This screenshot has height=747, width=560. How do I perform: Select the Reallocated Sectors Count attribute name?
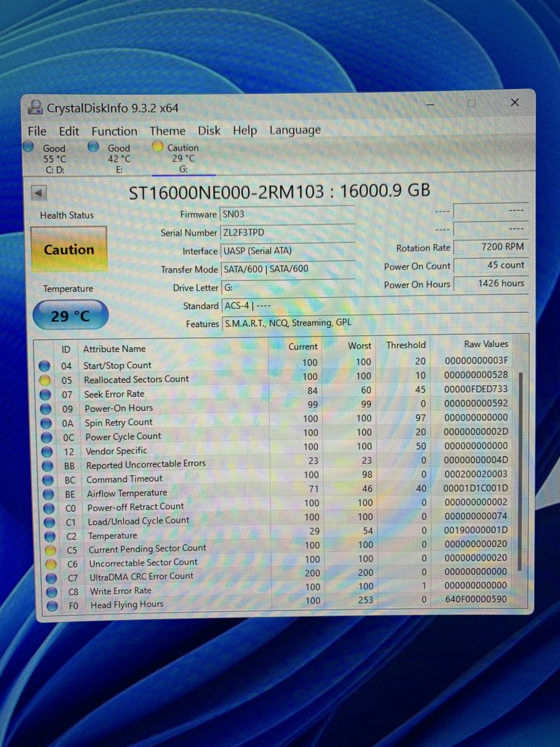[x=136, y=379]
